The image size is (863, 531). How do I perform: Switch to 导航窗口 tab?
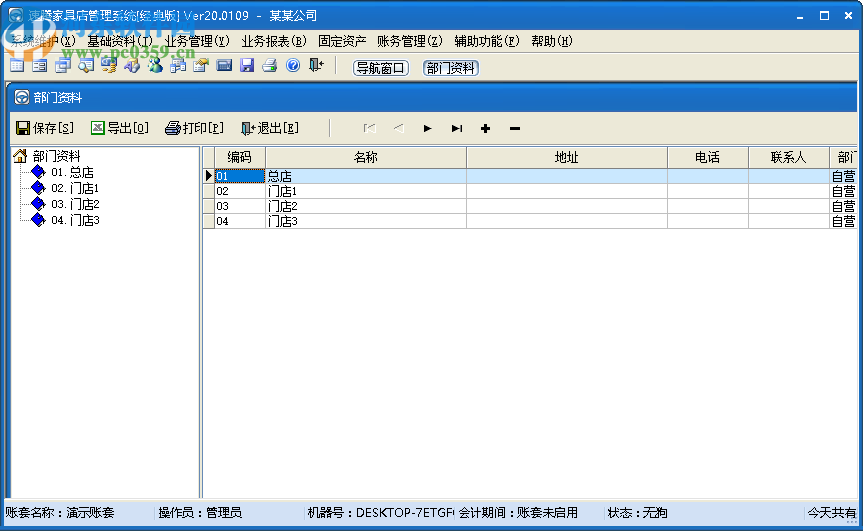(x=381, y=68)
